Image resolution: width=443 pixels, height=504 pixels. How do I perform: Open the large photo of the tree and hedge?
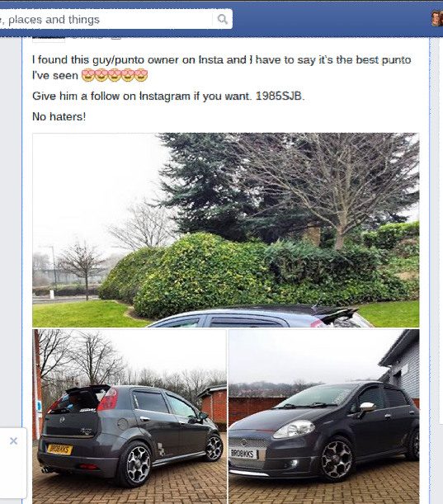tap(226, 230)
